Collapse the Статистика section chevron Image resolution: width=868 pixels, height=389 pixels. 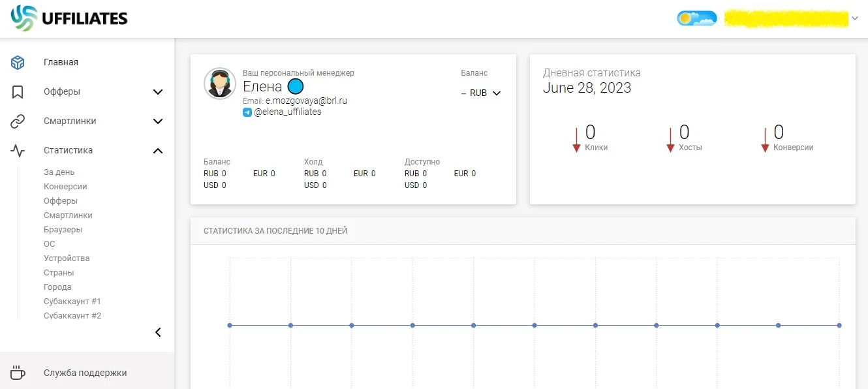tap(158, 151)
